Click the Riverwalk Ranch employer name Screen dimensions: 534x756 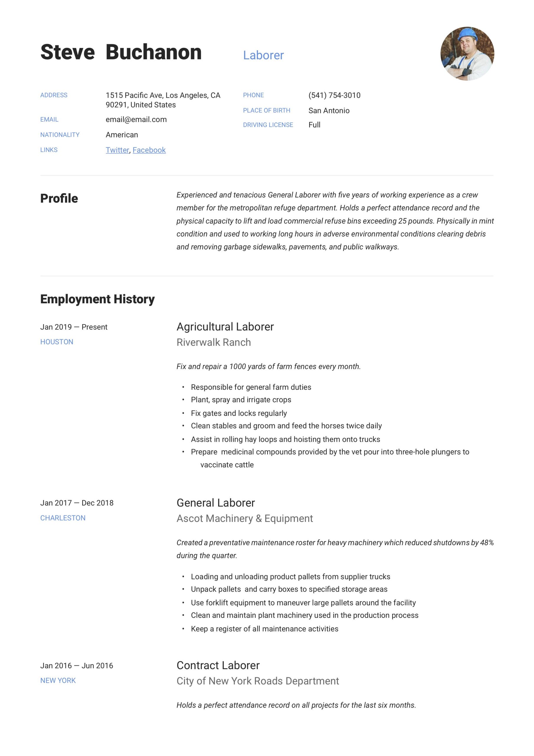pos(214,343)
